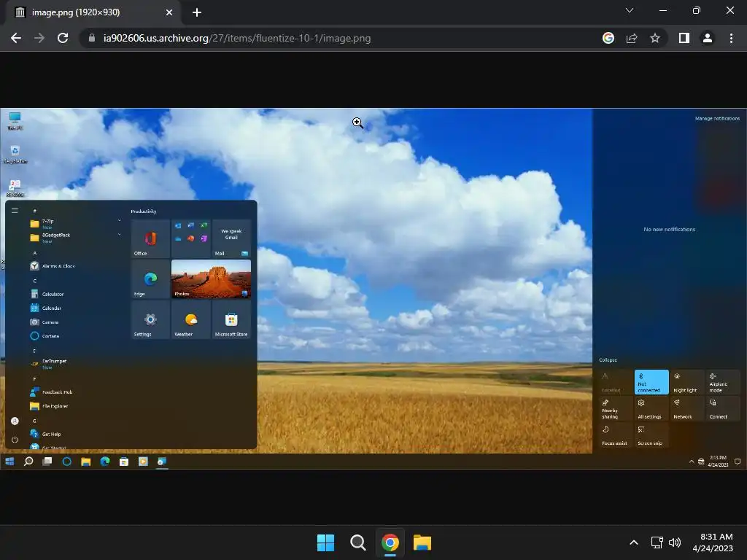
Task: Click Calendar in the pictured app list
Action: pyautogui.click(x=46, y=308)
